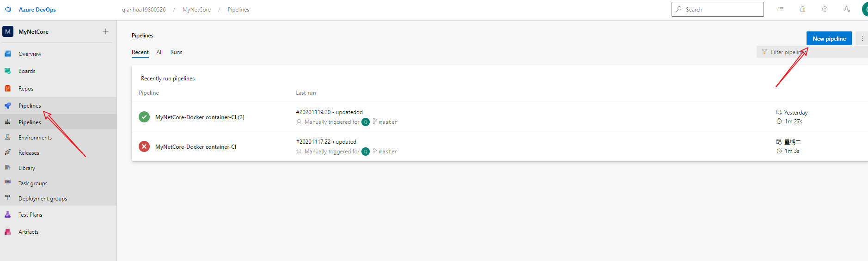This screenshot has width=868, height=261.
Task: Open the help question mark icon
Action: coord(825,9)
